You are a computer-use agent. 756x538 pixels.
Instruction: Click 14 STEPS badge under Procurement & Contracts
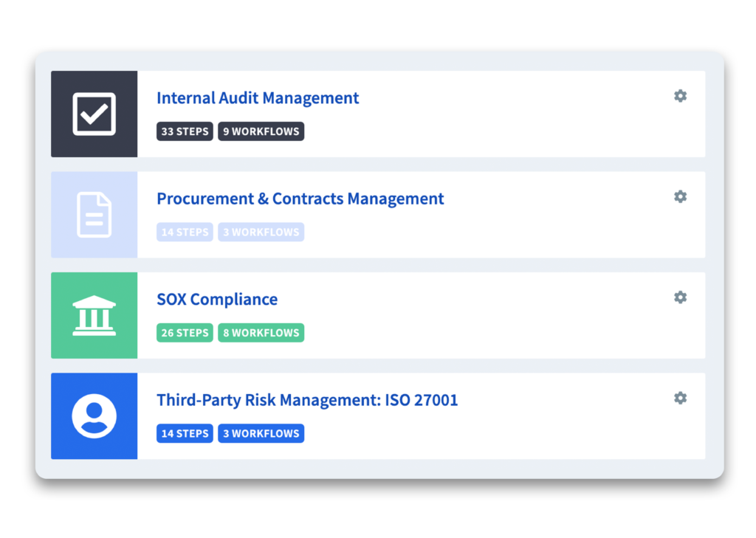185,232
